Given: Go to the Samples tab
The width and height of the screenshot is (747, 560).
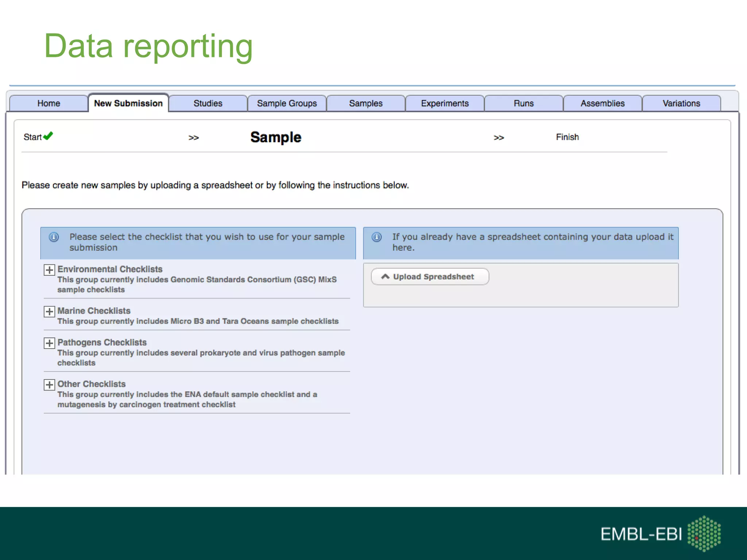Looking at the screenshot, I should [x=365, y=104].
